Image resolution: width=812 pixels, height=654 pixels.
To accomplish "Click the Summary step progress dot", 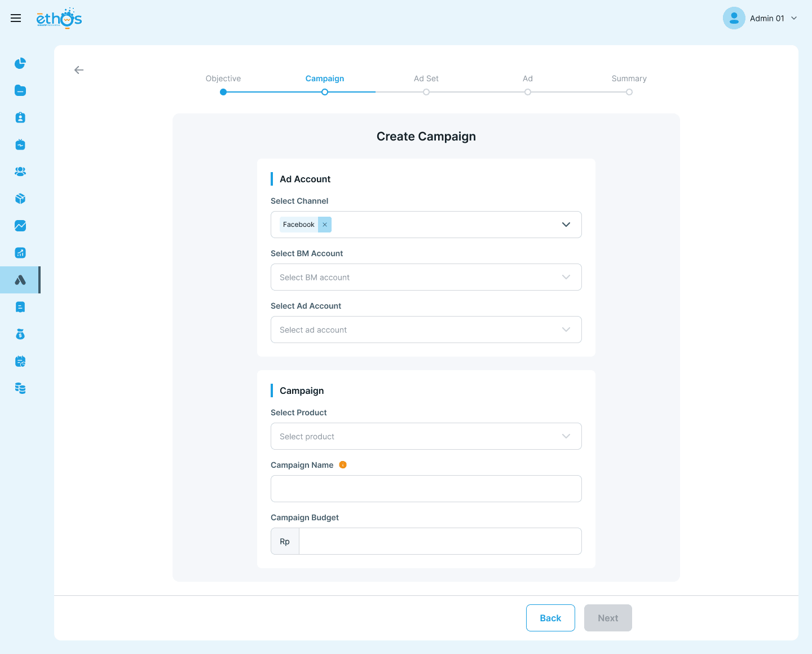I will point(629,92).
